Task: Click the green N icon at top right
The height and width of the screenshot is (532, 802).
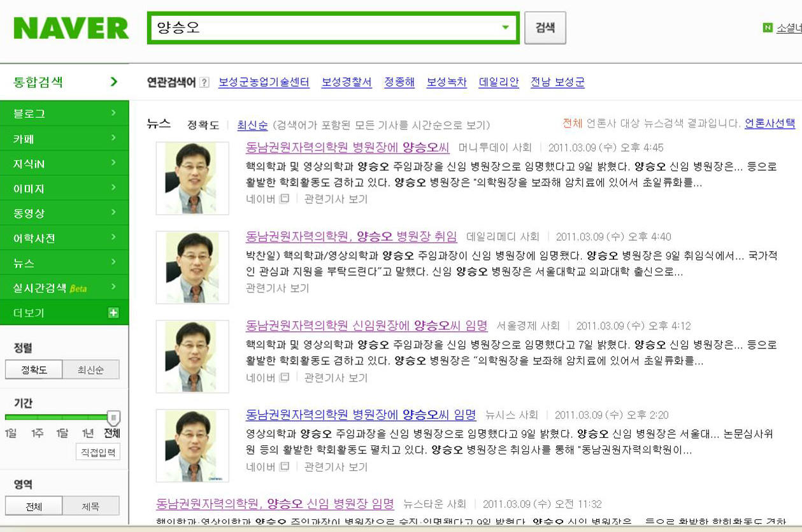Action: click(x=768, y=27)
